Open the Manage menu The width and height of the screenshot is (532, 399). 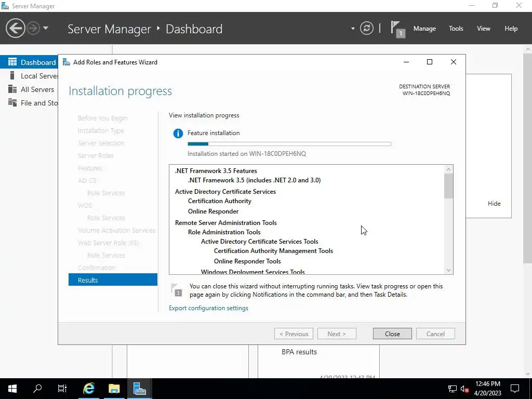click(x=424, y=29)
